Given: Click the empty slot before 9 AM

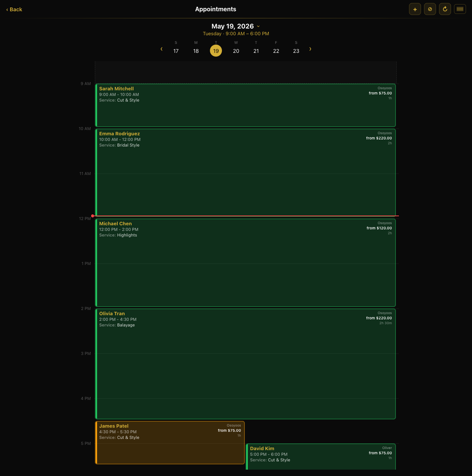Looking at the screenshot, I should [246, 72].
